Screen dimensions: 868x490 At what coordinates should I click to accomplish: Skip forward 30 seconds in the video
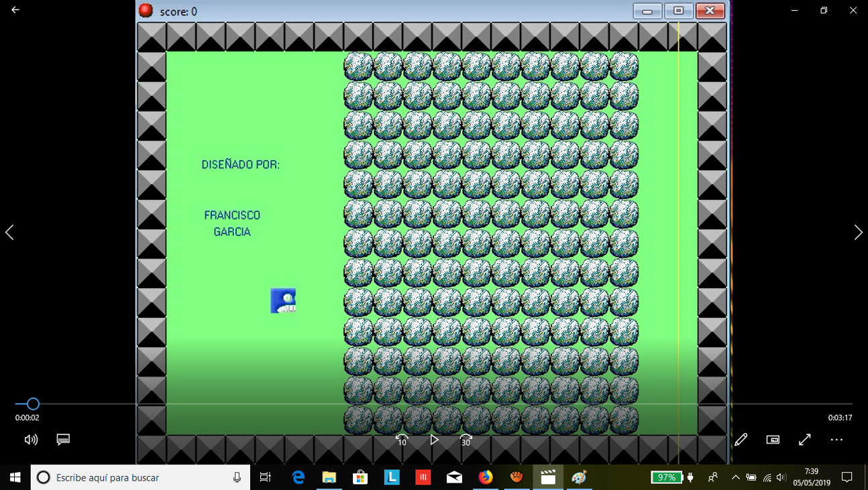tap(466, 440)
